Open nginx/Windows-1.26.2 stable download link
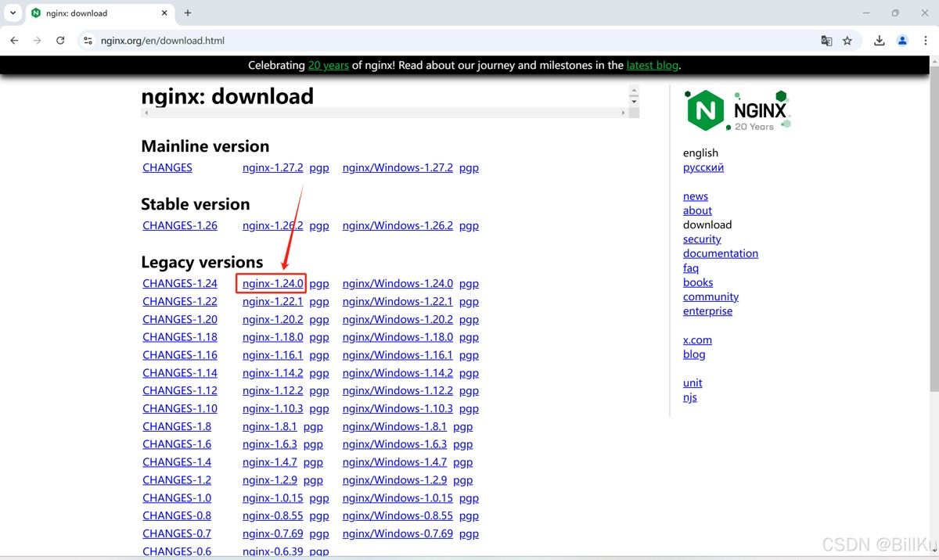939x560 pixels. [x=398, y=226]
